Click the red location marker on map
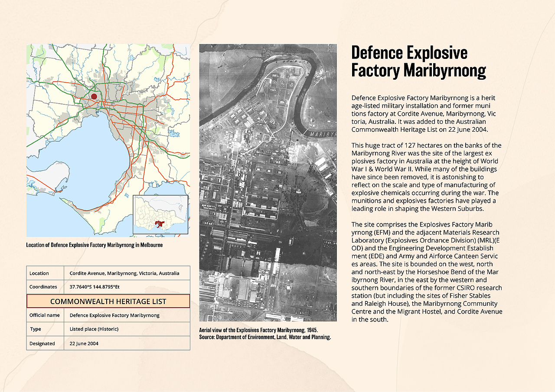 pyautogui.click(x=94, y=96)
